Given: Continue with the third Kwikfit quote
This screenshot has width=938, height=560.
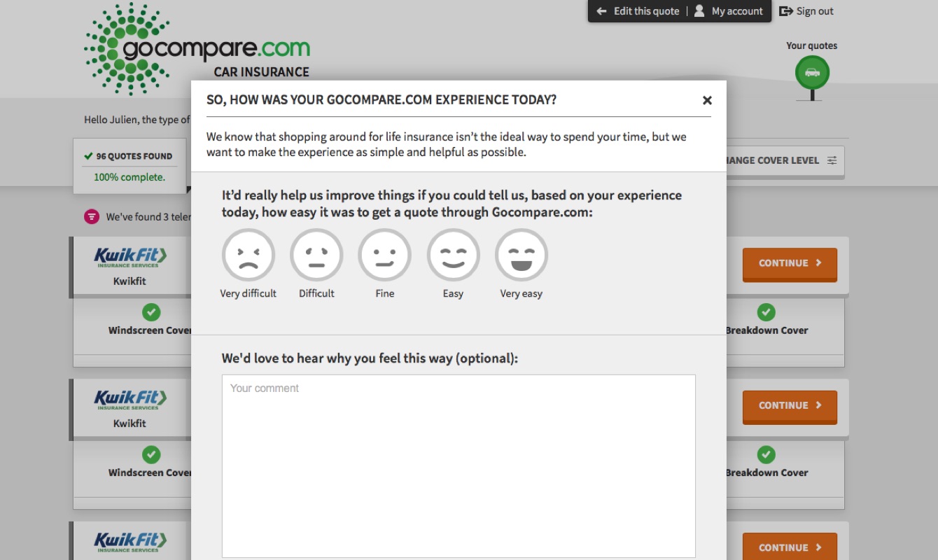Looking at the screenshot, I should point(790,547).
